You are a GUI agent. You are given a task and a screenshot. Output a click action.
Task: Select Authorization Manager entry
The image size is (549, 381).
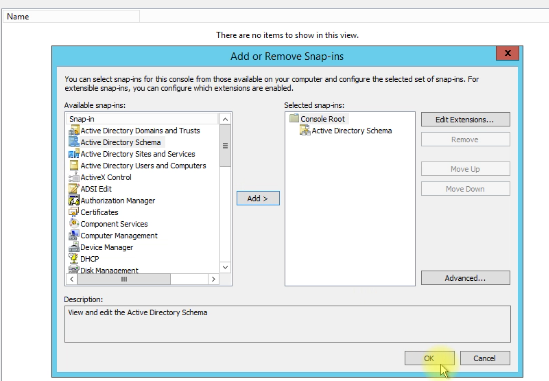pyautogui.click(x=118, y=201)
